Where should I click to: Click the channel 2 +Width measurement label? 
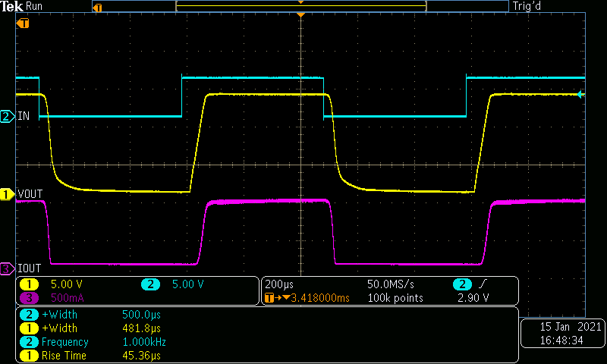point(60,315)
